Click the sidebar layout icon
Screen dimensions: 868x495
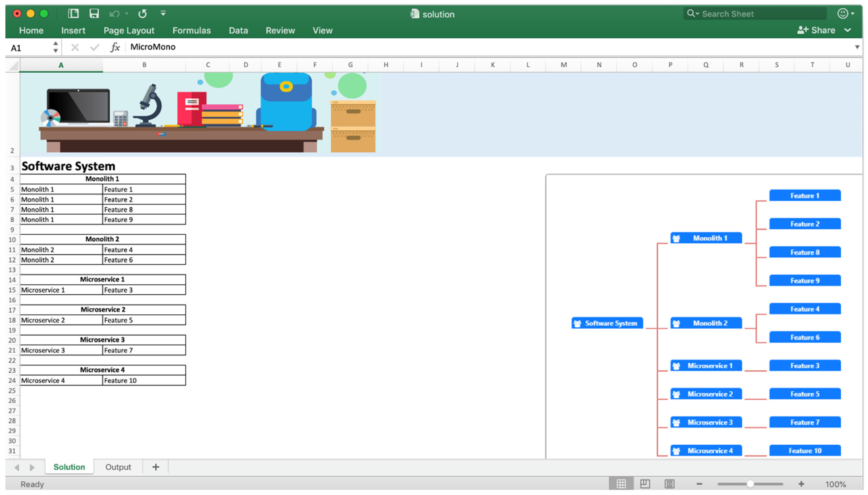pos(73,14)
